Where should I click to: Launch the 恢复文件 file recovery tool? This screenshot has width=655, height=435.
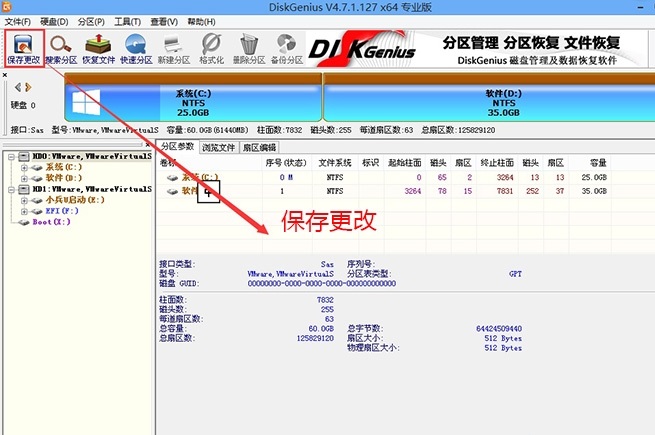tap(98, 49)
